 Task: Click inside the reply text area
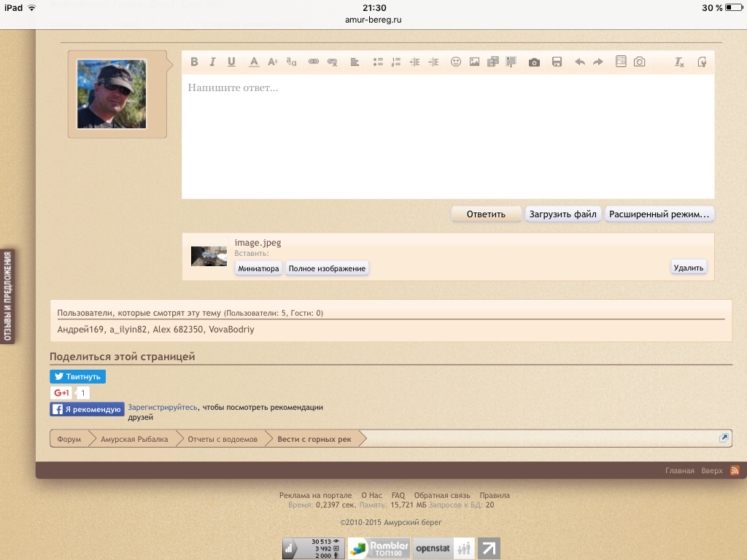(x=447, y=136)
